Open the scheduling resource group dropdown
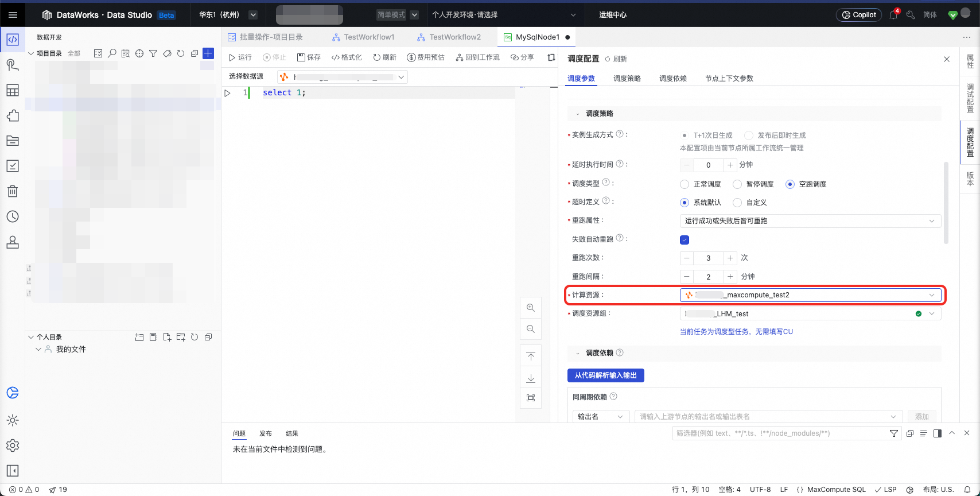The height and width of the screenshot is (496, 980). point(810,314)
